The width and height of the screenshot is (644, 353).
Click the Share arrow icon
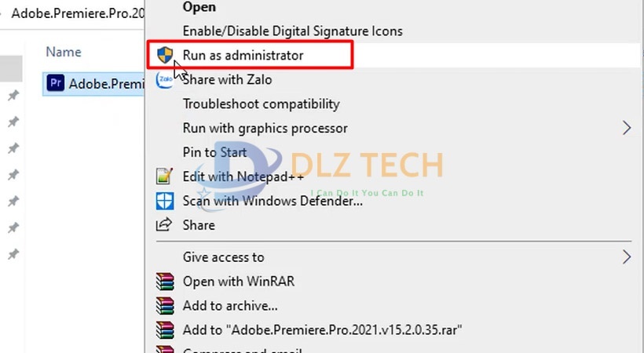coord(164,224)
